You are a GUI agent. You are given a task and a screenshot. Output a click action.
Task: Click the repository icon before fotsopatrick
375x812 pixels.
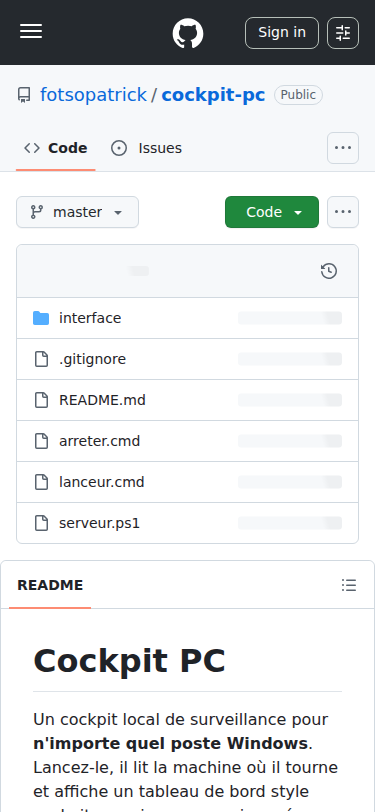(24, 95)
